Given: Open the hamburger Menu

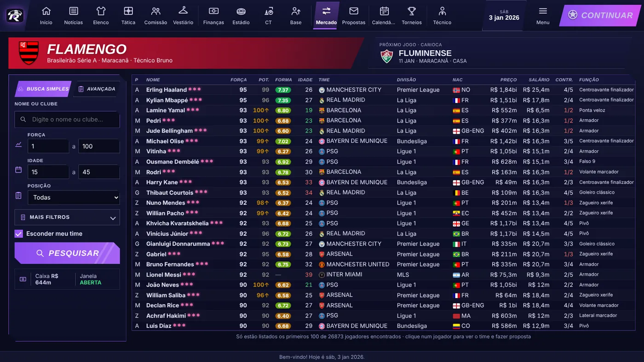Looking at the screenshot, I should coord(543,16).
